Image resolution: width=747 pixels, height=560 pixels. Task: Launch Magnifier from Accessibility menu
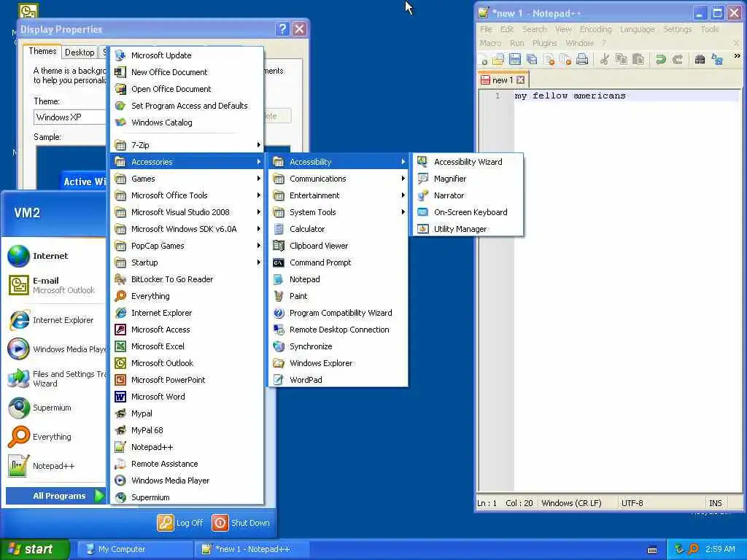pos(468,179)
